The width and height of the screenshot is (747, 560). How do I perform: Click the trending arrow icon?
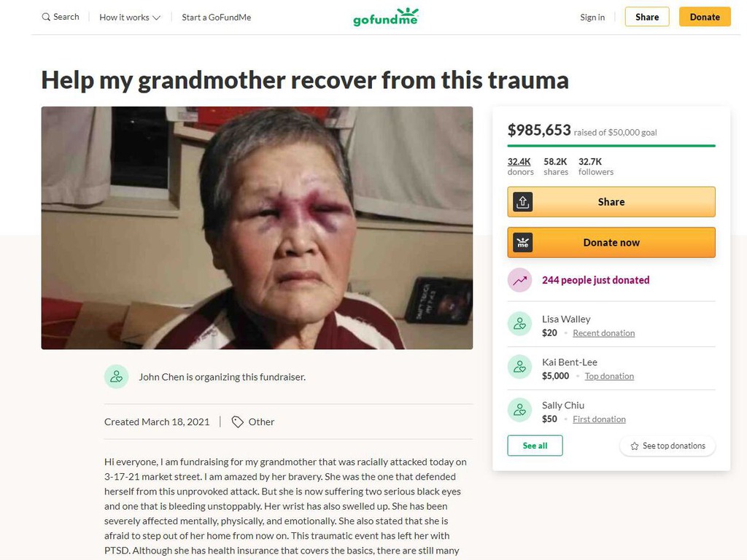tap(519, 280)
